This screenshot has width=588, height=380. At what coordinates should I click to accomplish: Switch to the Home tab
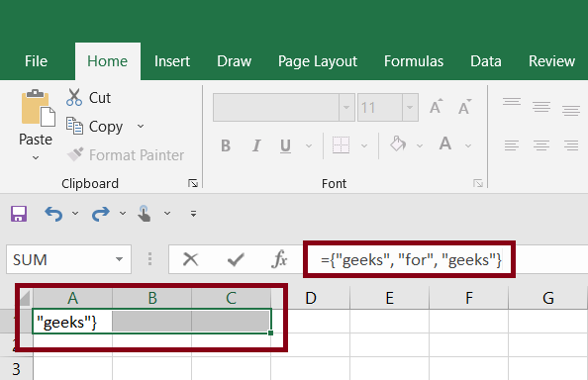(x=108, y=61)
